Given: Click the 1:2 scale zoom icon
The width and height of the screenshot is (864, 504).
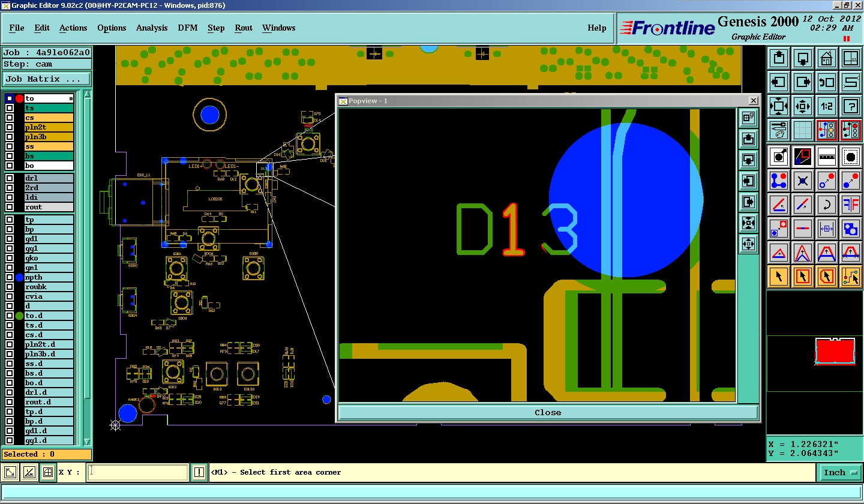Looking at the screenshot, I should click(827, 106).
